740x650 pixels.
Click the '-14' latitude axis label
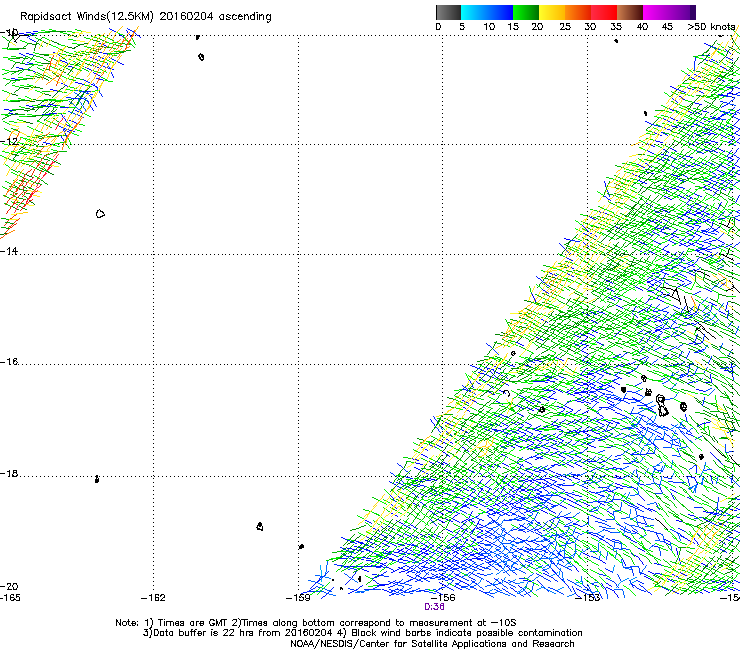(x=9, y=251)
